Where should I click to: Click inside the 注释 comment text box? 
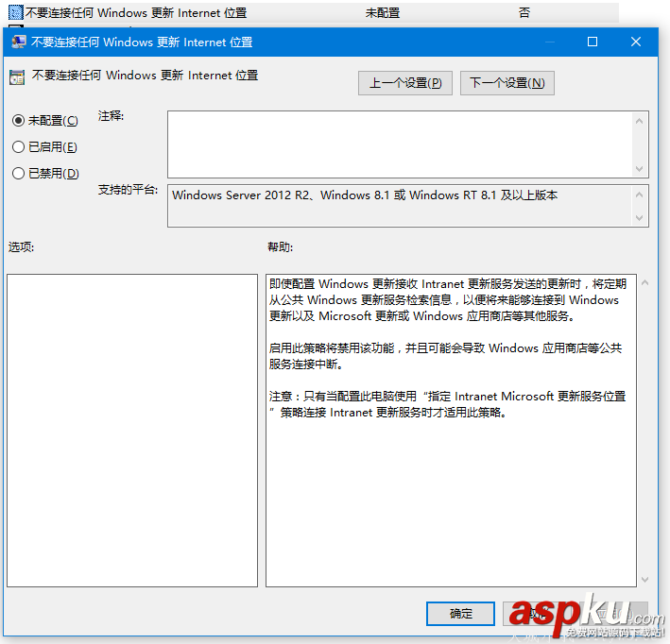pos(400,144)
